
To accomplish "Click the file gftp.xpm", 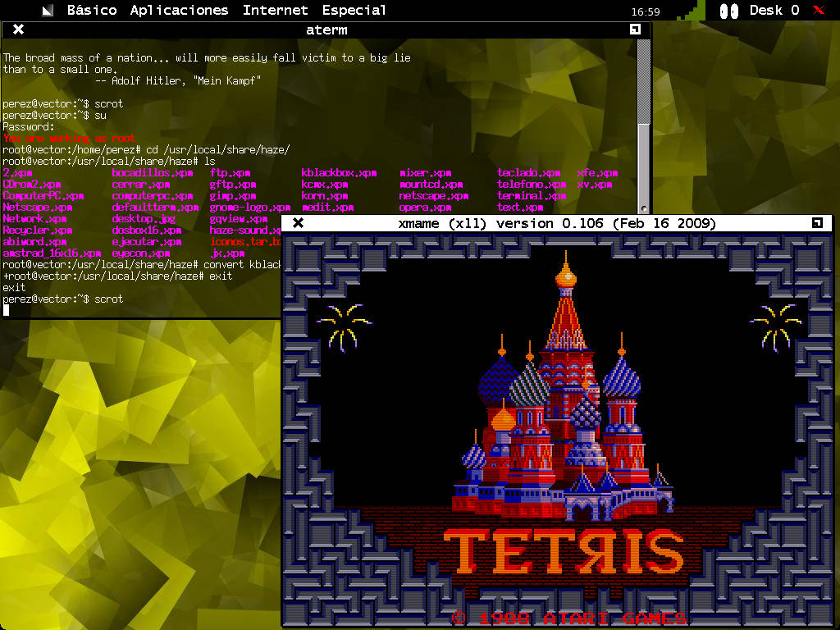I will pos(233,185).
